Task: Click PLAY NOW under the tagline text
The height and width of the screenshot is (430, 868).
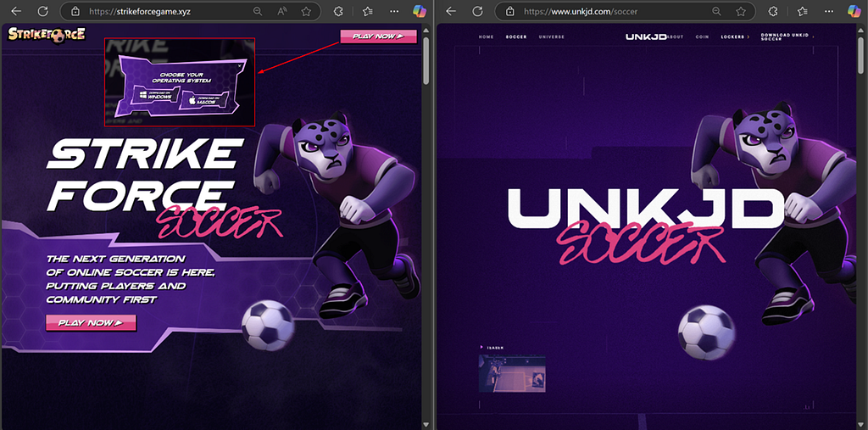Action: point(91,322)
